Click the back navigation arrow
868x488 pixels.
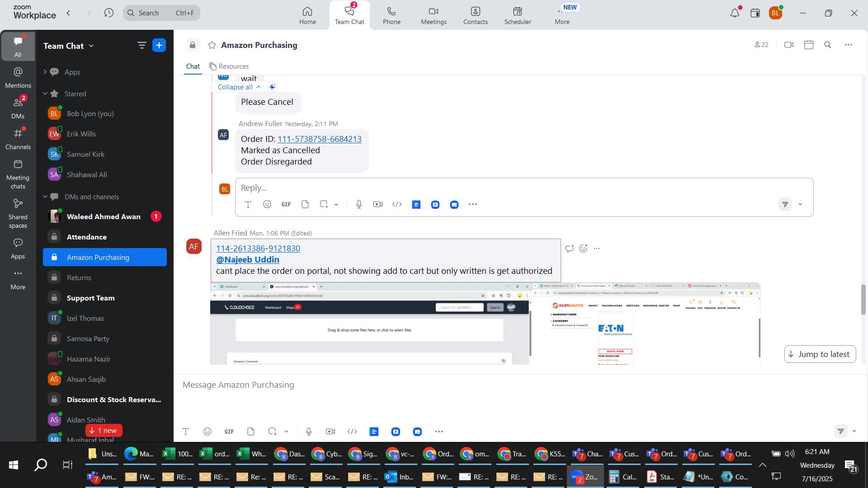click(68, 13)
